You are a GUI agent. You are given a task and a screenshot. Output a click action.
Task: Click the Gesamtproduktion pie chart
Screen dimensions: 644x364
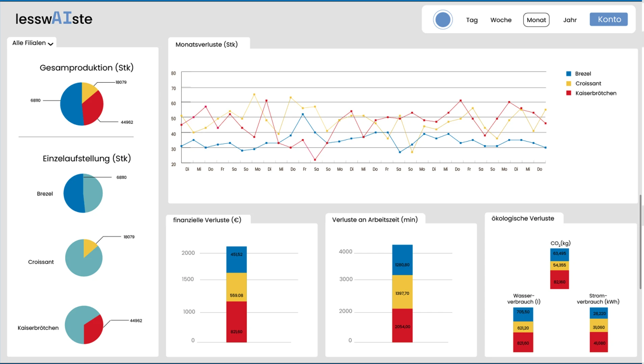[x=82, y=104]
